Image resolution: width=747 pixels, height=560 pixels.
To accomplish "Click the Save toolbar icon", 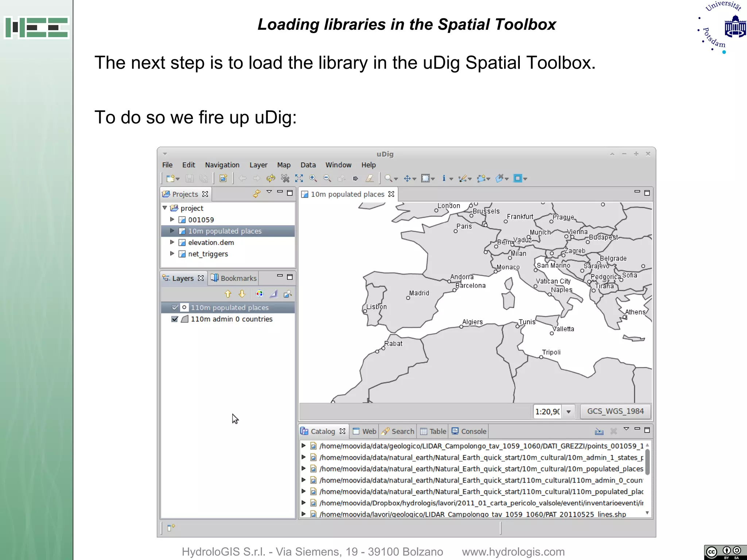I will pos(189,178).
